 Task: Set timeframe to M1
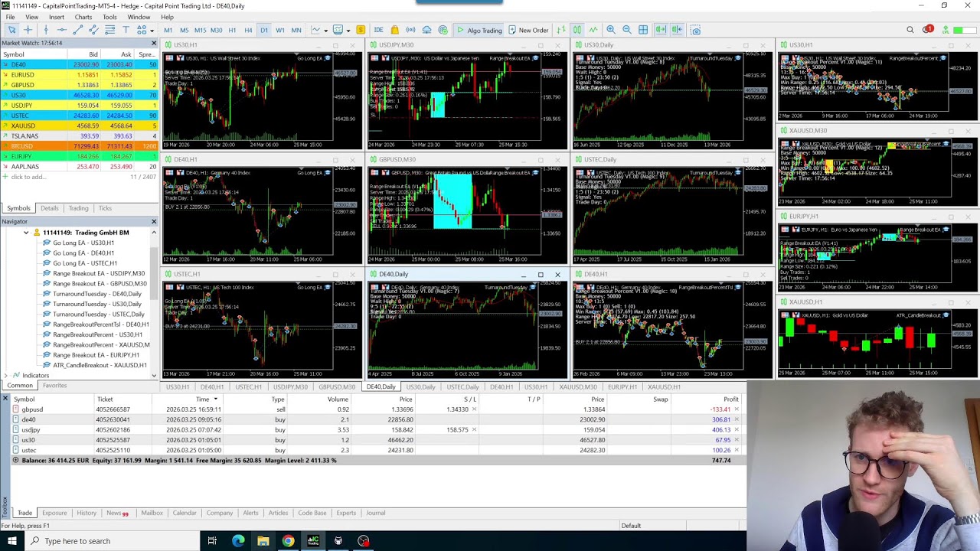pyautogui.click(x=168, y=30)
